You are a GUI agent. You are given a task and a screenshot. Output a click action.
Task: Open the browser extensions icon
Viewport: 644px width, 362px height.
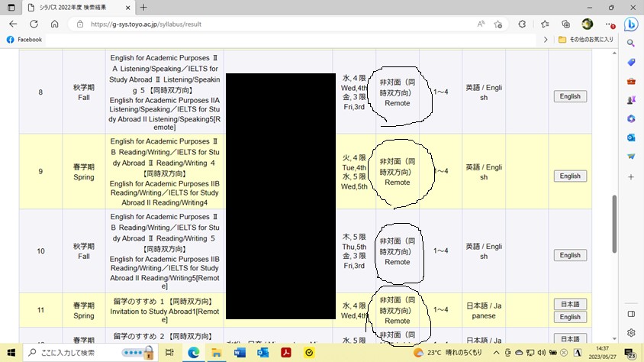(x=522, y=24)
